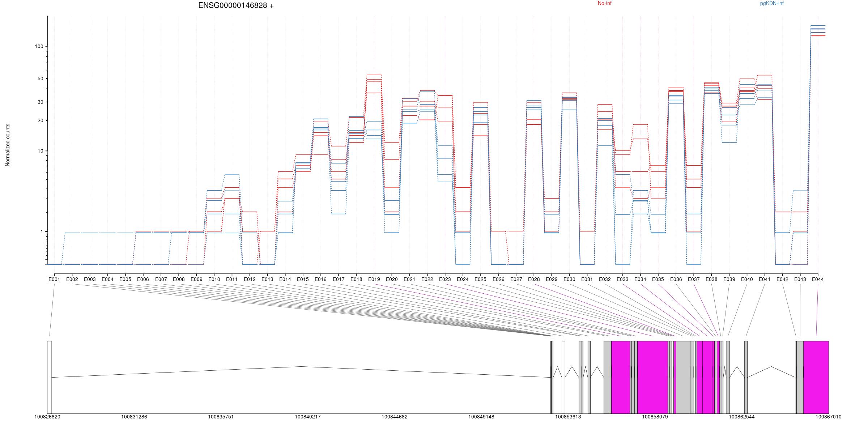Select exon bin label E038
The width and height of the screenshot is (868, 434).
click(711, 279)
